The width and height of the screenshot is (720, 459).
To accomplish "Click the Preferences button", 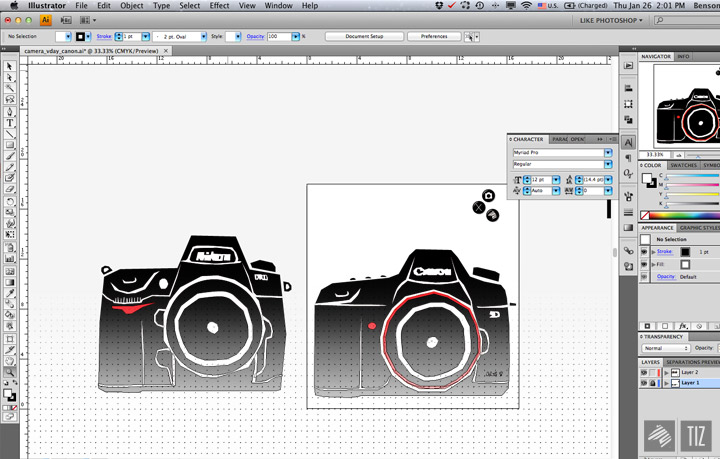I will coord(434,36).
